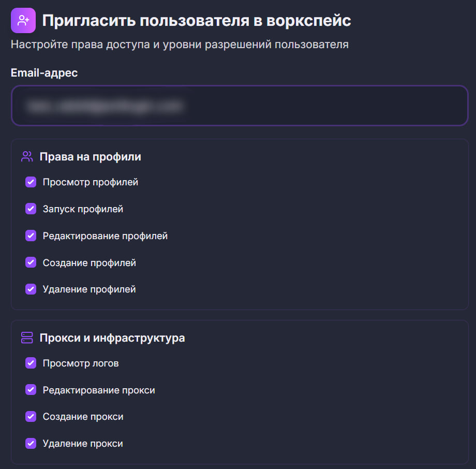Image resolution: width=476 pixels, height=469 pixels.
Task: Uncheck the Просмотр профилей checkbox
Action: [x=31, y=182]
